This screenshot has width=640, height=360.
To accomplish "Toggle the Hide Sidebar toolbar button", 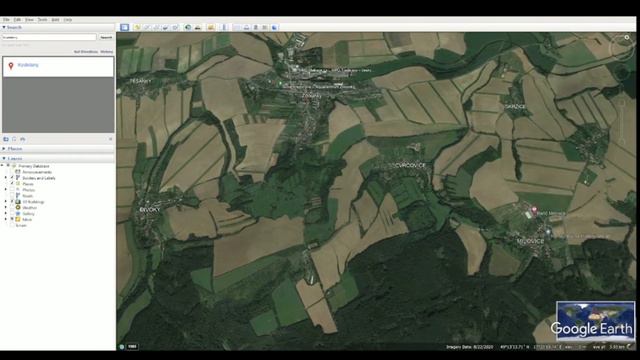I will pyautogui.click(x=124, y=27).
